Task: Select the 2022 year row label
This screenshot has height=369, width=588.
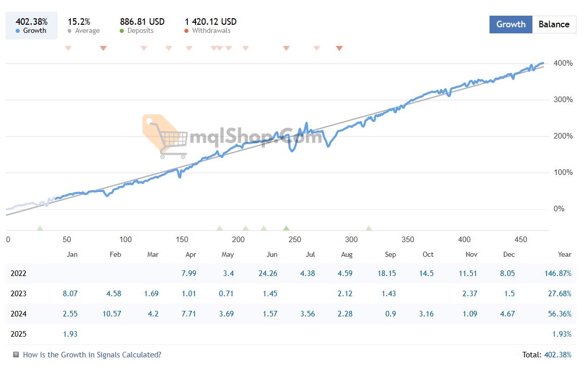Action: (x=18, y=273)
